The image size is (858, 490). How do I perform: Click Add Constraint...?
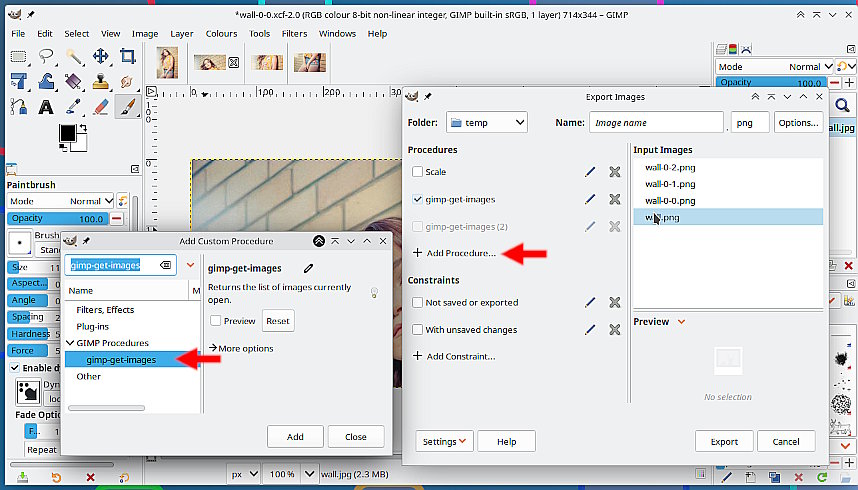[454, 356]
